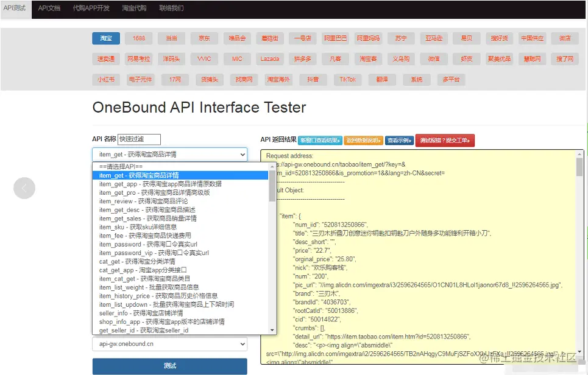588x375 pixels.
Task: Choose the 阿里巴巴 platform button
Action: [335, 38]
